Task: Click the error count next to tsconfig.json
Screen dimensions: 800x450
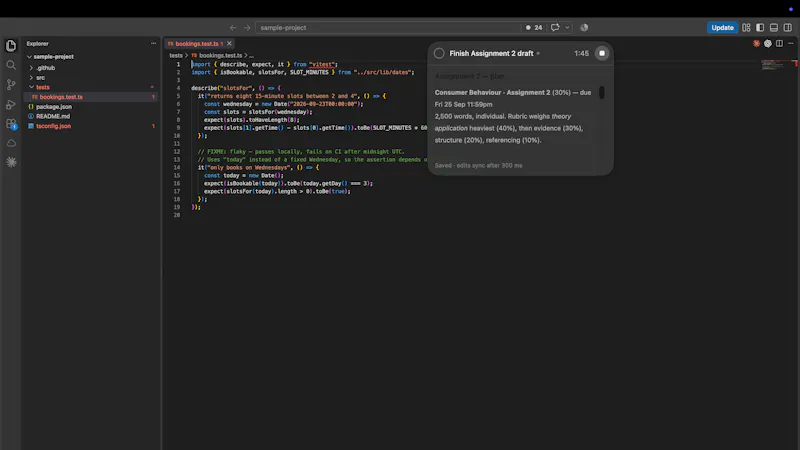Action: tap(153, 126)
